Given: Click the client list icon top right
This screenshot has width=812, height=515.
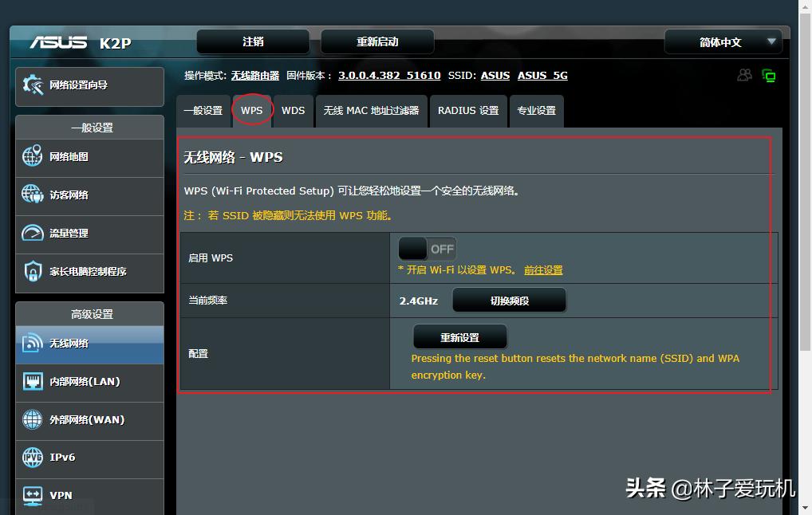Looking at the screenshot, I should pos(744,74).
